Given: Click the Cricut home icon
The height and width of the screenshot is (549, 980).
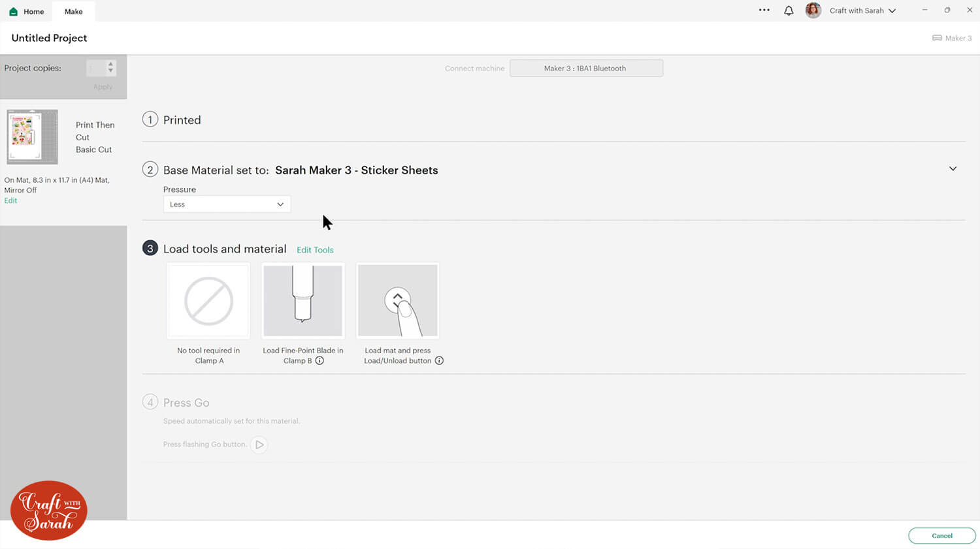Looking at the screenshot, I should tap(13, 12).
